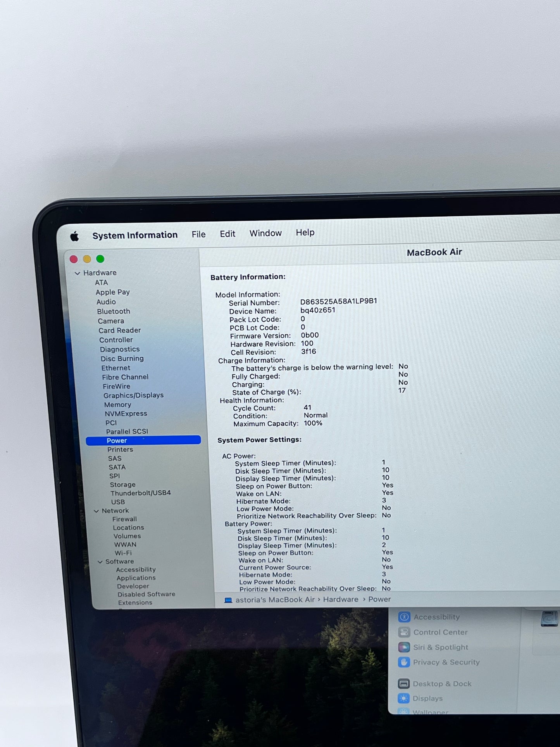Viewport: 560px width, 747px height.
Task: Click the Maximum Capacity value 100%
Action: (x=313, y=423)
